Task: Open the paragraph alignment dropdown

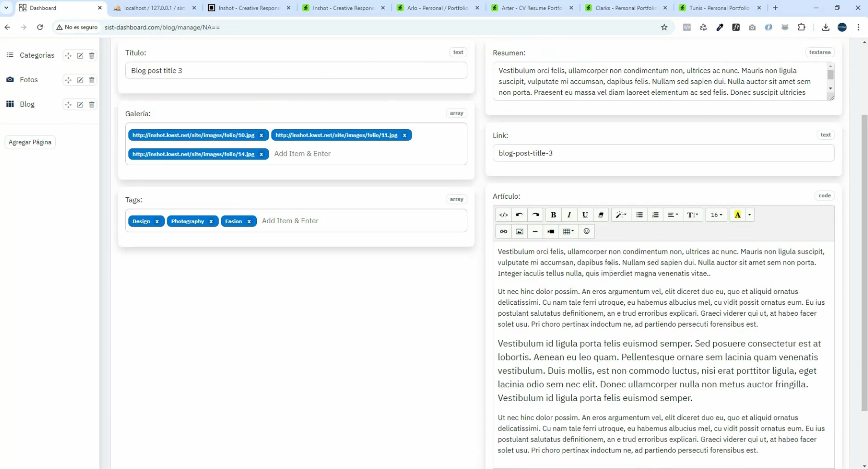Action: [x=673, y=215]
